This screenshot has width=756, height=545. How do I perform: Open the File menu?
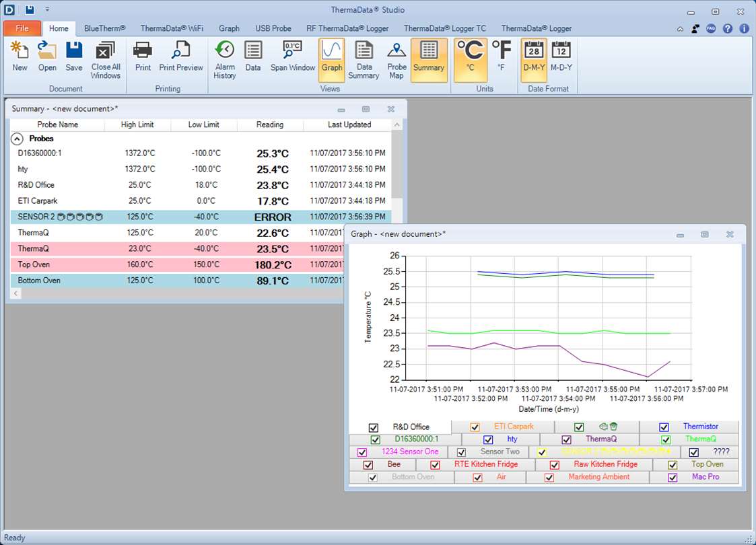click(x=22, y=28)
